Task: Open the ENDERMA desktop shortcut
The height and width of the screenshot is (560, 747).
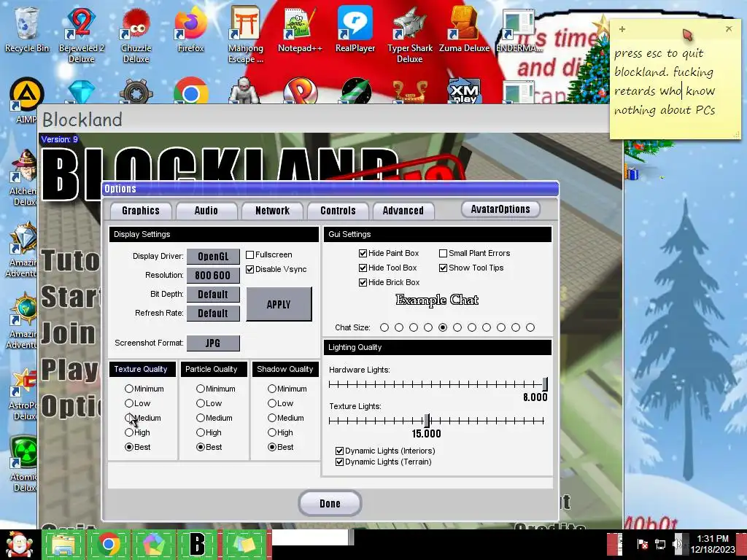Action: click(x=519, y=29)
